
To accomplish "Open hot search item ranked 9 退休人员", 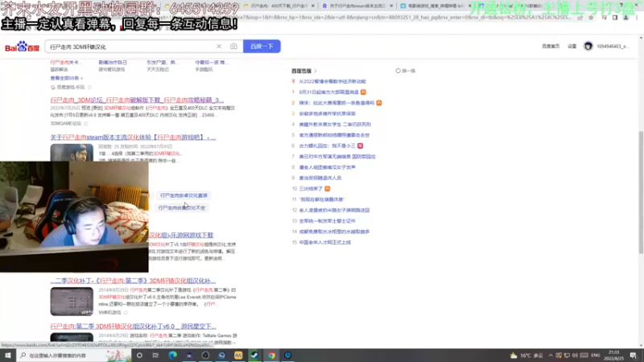I will 320,178.
